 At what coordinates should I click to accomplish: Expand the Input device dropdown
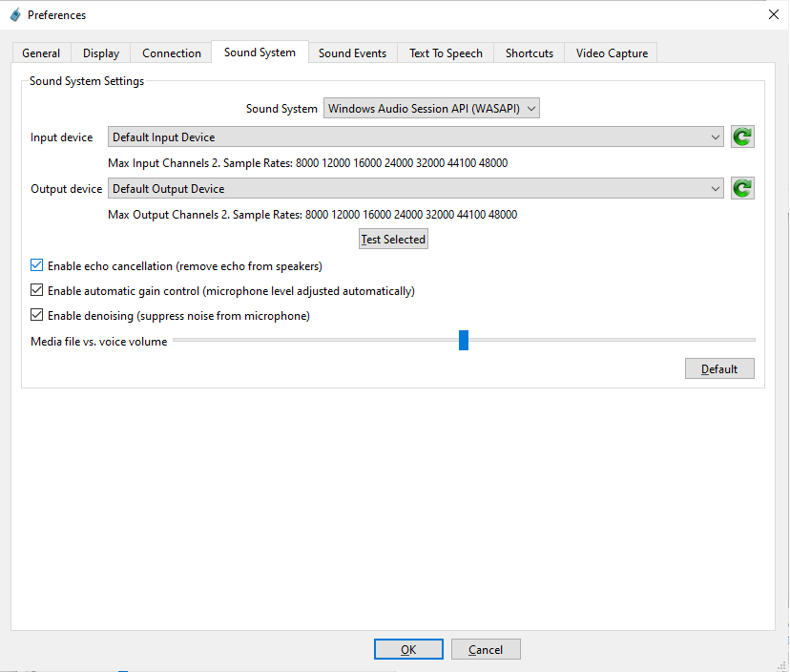[x=416, y=137]
